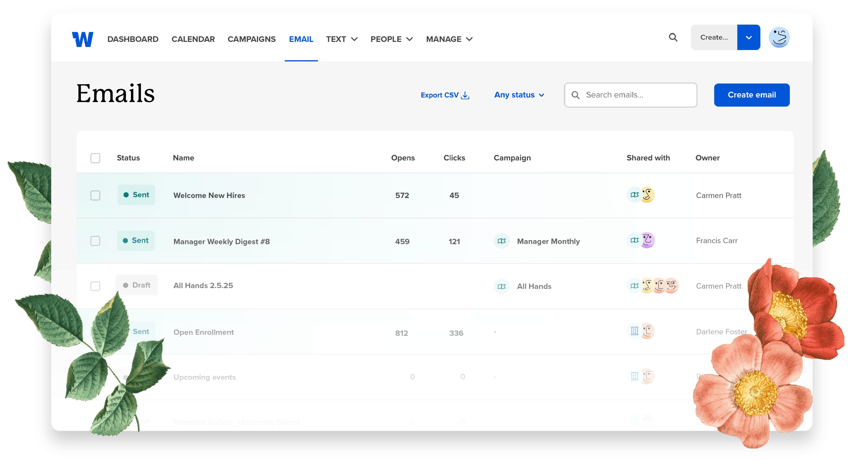Click the Sent badge of Manager Weekly Digest #8

click(136, 241)
